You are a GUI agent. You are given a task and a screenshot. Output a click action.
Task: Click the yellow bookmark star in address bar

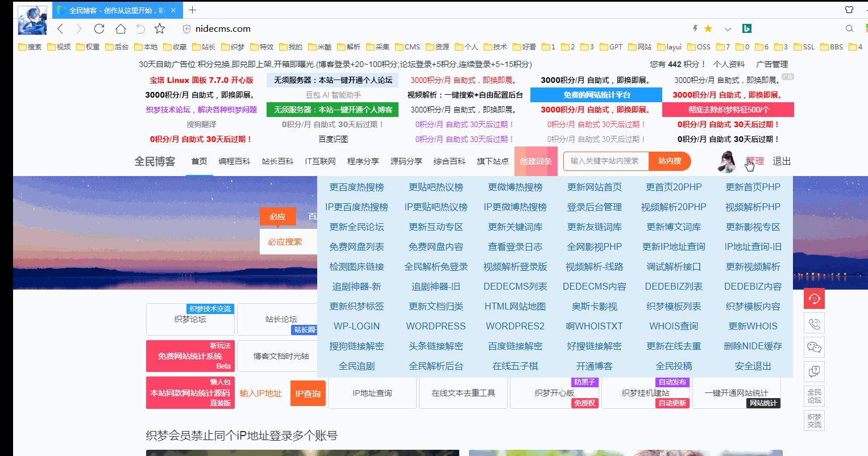coord(708,28)
